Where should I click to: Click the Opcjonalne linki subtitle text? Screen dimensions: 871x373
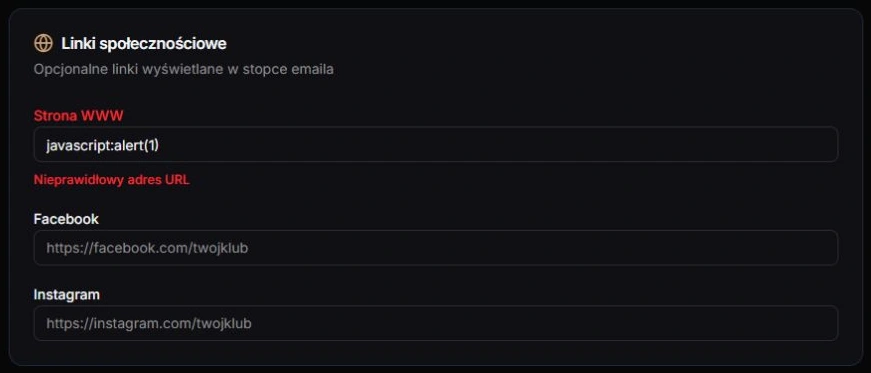[184, 70]
